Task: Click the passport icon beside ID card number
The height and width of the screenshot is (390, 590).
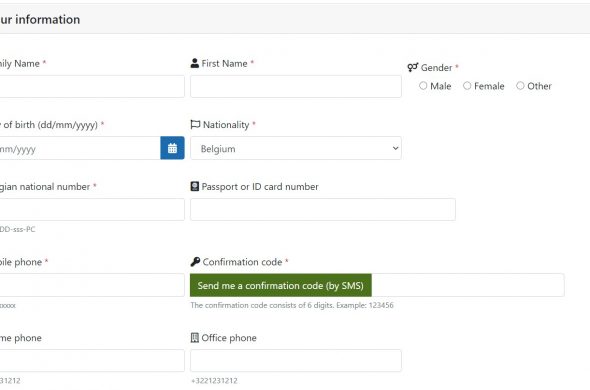Action: click(x=195, y=186)
